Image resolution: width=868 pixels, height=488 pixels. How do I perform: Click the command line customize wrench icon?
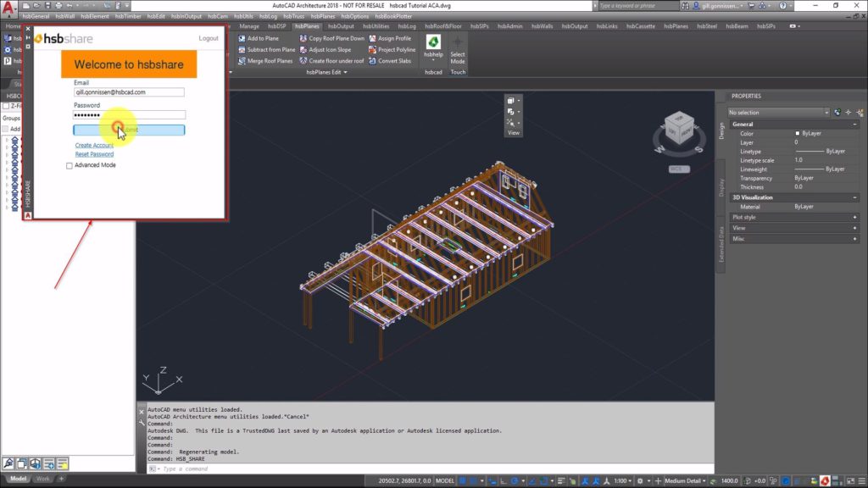pyautogui.click(x=142, y=423)
